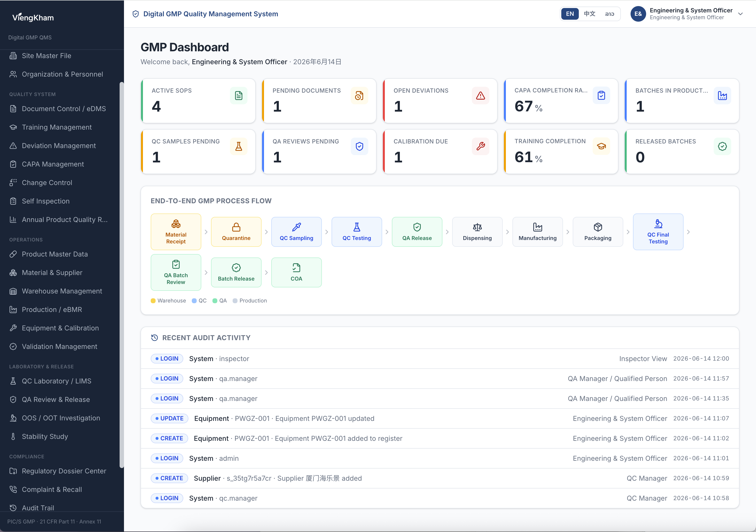Click the Stability Study thermometer icon
Screen dimensions: 756x532
pos(13,436)
